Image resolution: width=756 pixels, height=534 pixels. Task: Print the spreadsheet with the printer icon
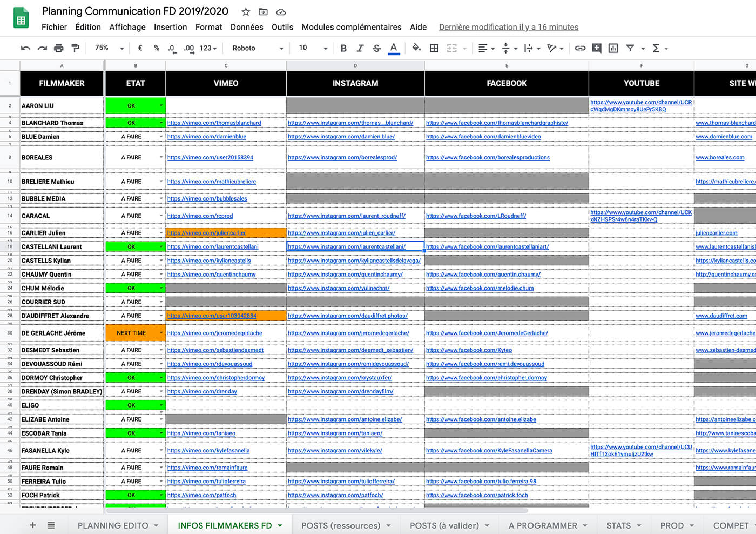tap(59, 48)
